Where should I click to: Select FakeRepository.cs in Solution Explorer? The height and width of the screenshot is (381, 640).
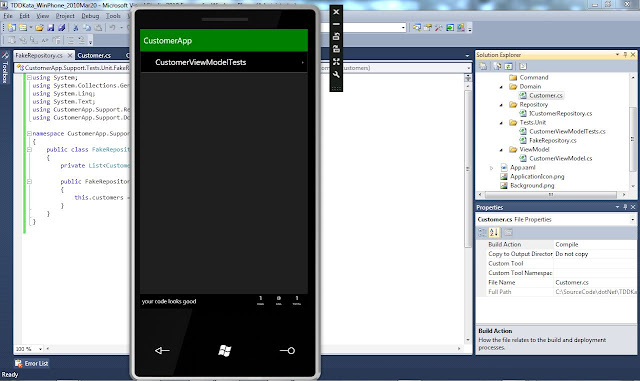553,140
